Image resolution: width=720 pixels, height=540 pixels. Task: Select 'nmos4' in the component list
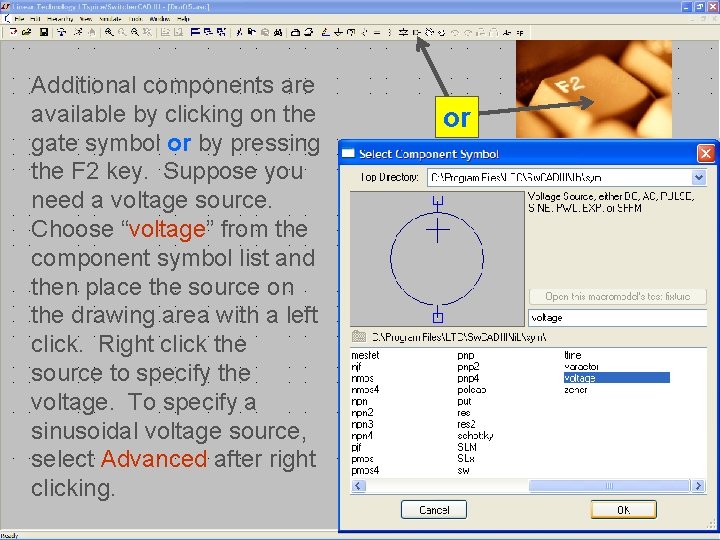tap(365, 389)
